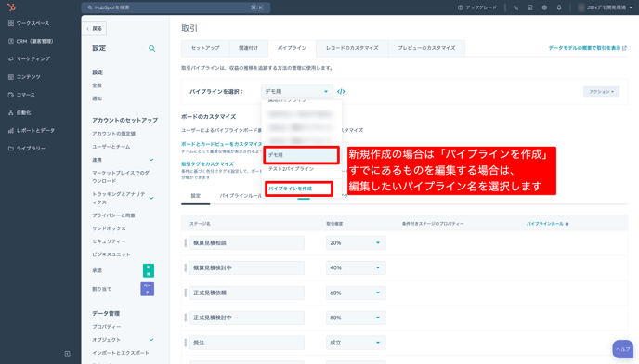Open 全般 in settings menu
This screenshot has width=639, height=364.
[x=97, y=85]
